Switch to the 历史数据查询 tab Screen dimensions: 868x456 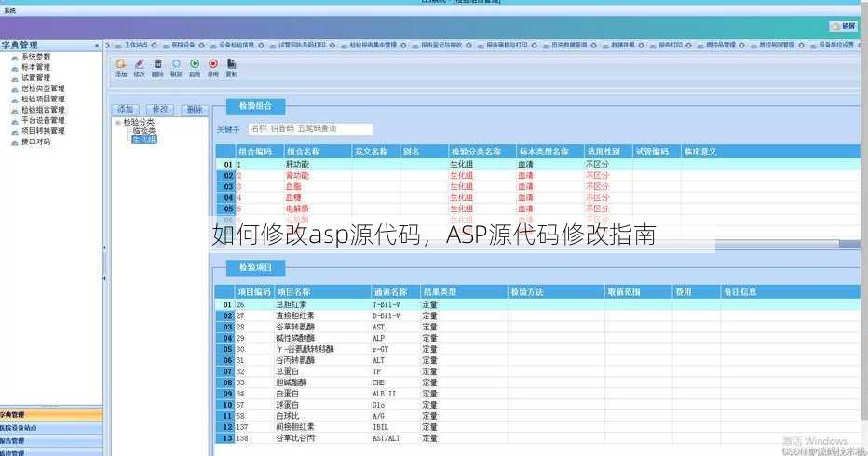point(569,45)
